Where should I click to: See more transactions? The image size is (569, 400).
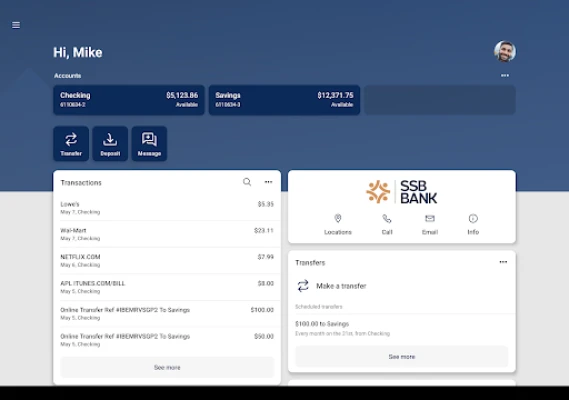[x=167, y=367]
